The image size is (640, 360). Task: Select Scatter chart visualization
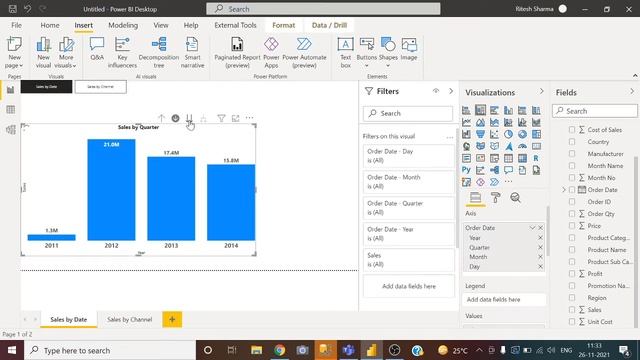pos(494,134)
